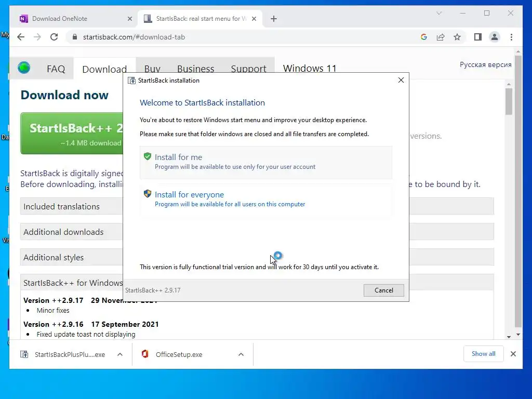Click the 'Download now' heading

(x=64, y=95)
